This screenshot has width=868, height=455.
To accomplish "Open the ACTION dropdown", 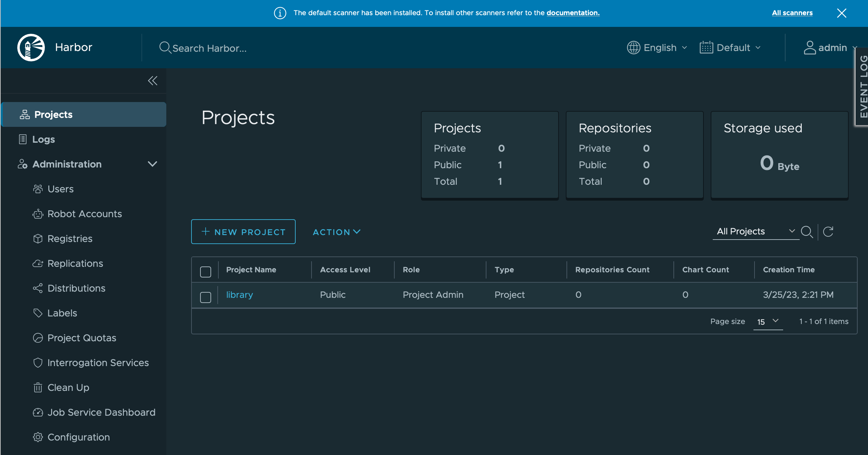I will (x=337, y=232).
